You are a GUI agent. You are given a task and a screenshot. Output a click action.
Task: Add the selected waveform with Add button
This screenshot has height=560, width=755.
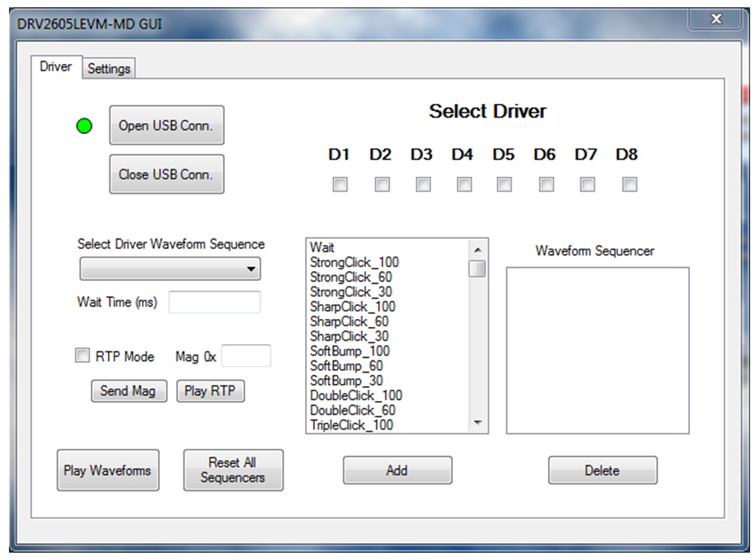(397, 471)
